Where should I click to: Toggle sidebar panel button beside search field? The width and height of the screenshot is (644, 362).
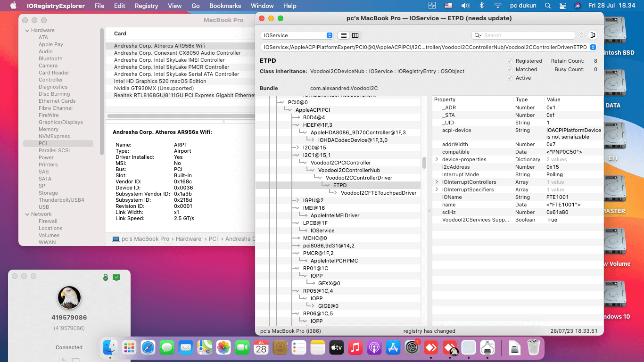(593, 35)
